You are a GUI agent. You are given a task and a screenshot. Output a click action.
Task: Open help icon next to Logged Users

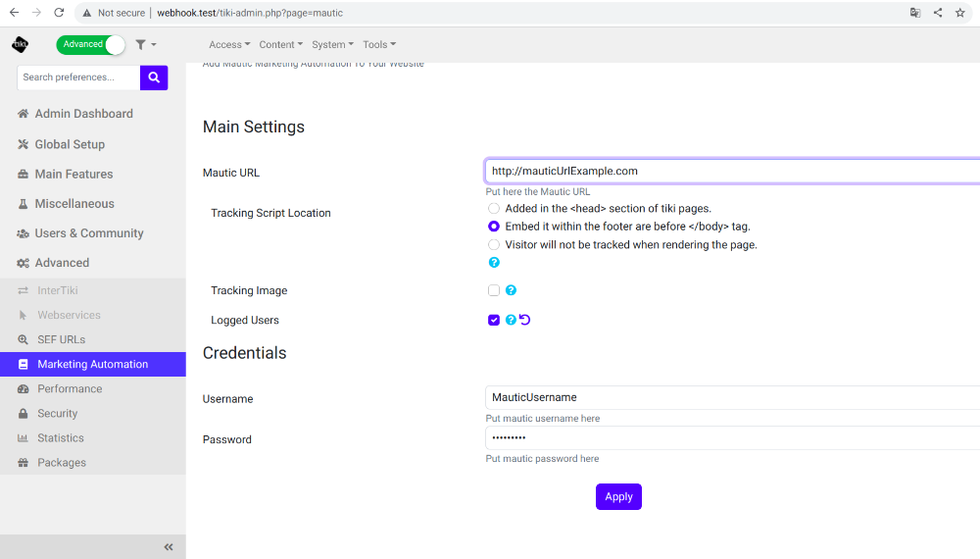pyautogui.click(x=511, y=320)
